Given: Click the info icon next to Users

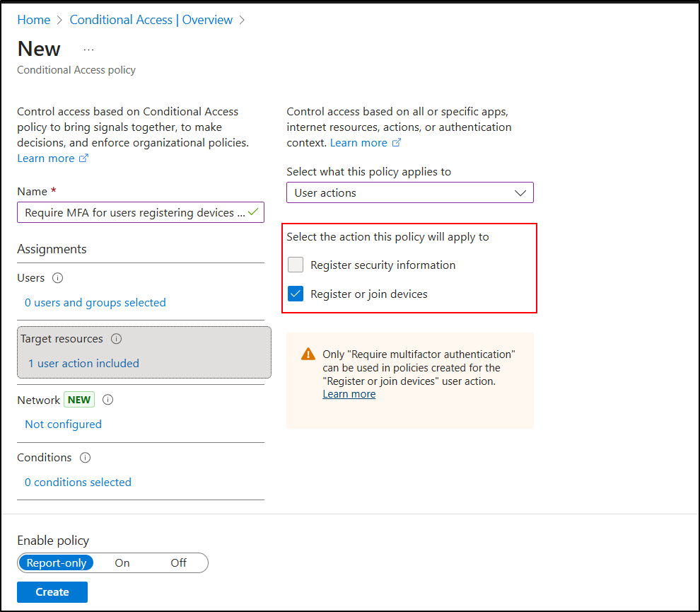Looking at the screenshot, I should click(x=58, y=278).
